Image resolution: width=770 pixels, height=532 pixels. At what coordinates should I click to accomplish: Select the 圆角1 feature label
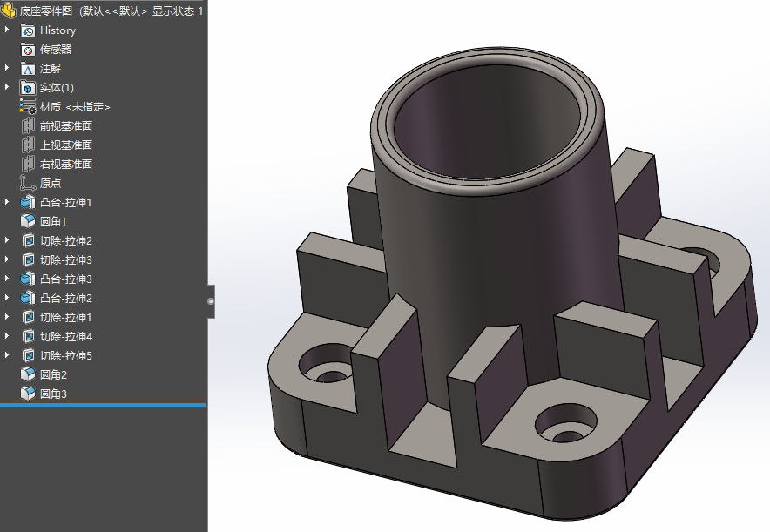point(53,222)
